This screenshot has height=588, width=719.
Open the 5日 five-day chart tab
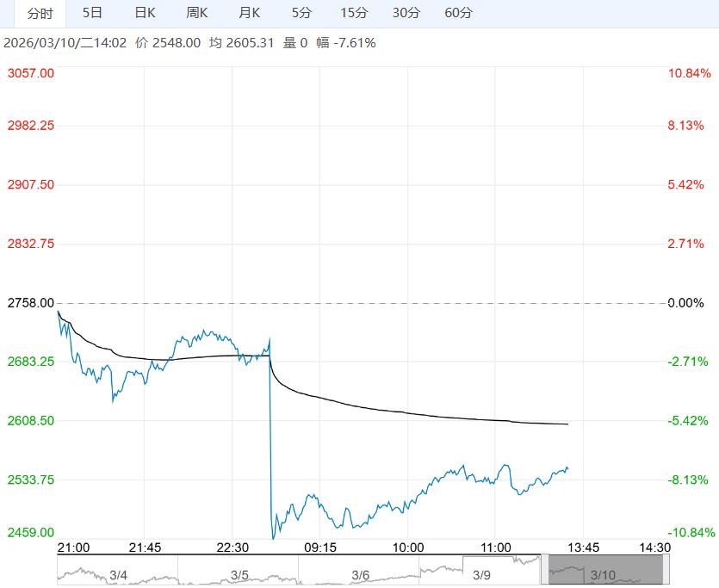pos(92,13)
